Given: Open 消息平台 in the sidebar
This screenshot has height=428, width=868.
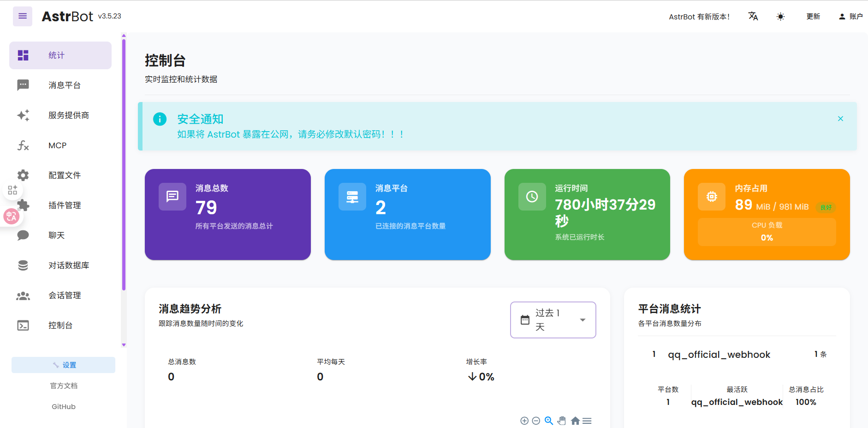Looking at the screenshot, I should 64,85.
